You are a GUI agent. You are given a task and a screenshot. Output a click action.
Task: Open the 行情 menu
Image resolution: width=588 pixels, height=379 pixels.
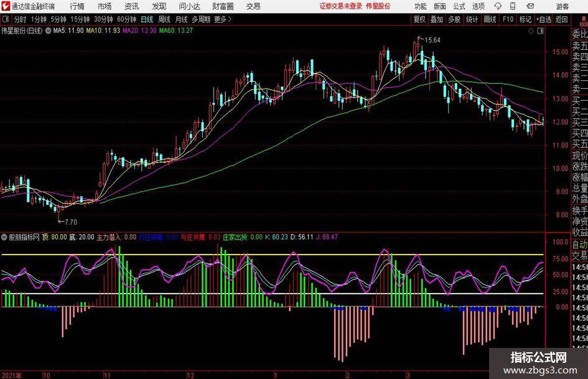pos(77,6)
